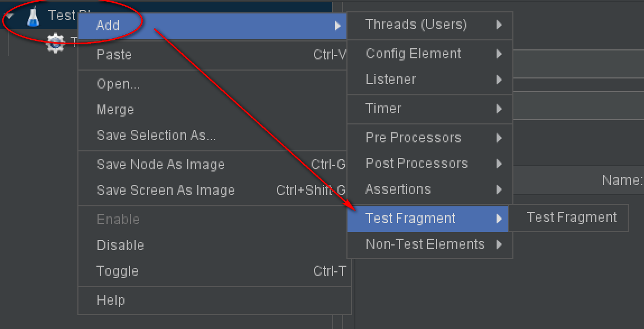644x329 pixels.
Task: Choose Open... from the context menu
Action: tap(214, 84)
